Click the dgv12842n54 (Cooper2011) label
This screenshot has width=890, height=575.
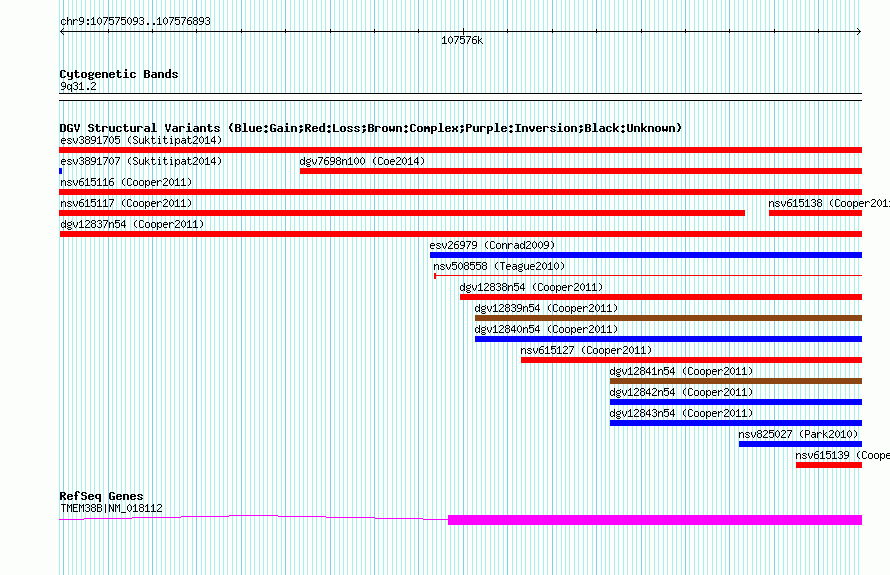pos(681,392)
